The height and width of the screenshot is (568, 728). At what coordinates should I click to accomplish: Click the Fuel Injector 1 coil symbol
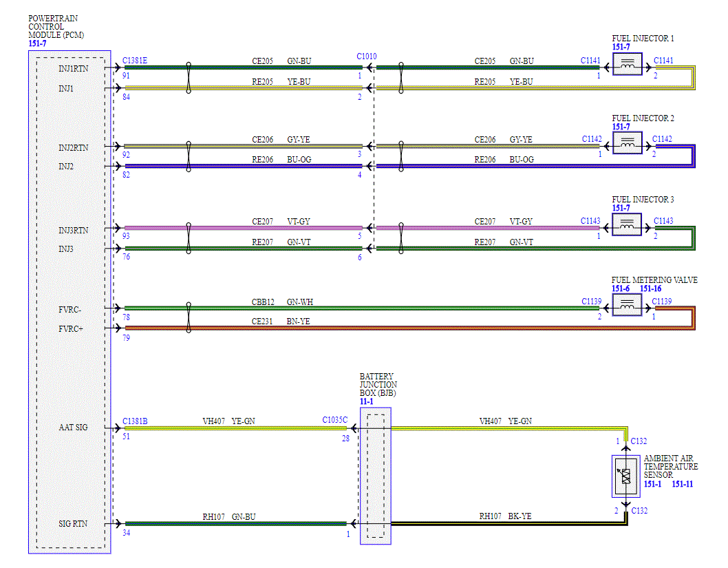[x=628, y=64]
